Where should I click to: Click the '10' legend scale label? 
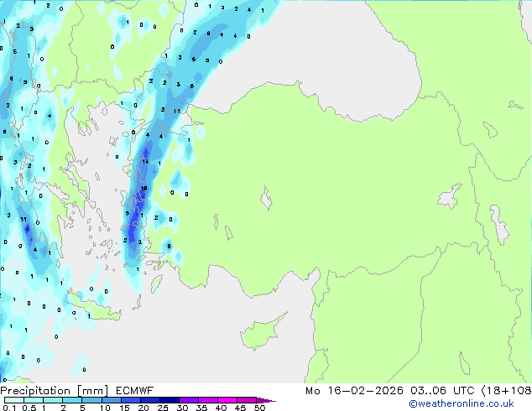click(x=105, y=408)
